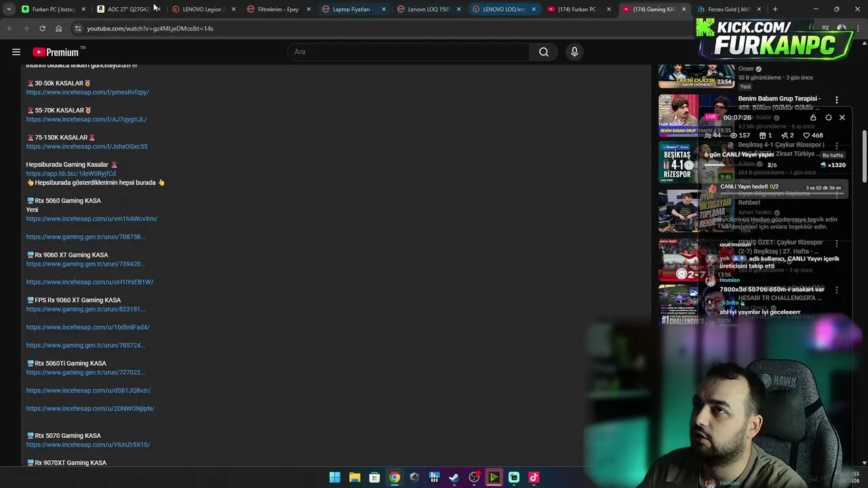
Task: Switch to (174) Furkan PC YouTube tab
Action: [579, 9]
